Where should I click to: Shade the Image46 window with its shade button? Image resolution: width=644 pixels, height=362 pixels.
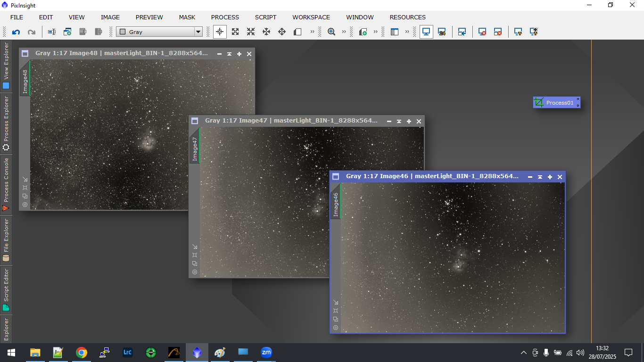coord(540,177)
